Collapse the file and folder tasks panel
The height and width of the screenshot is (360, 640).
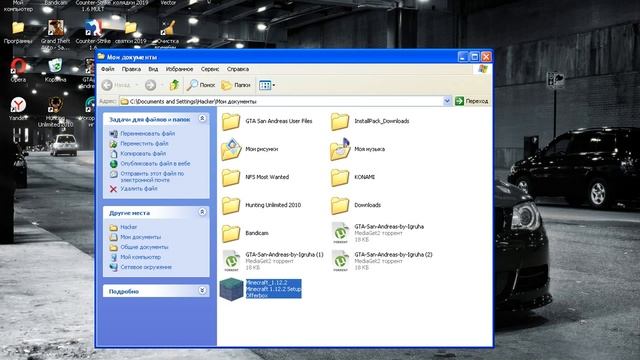click(x=202, y=118)
